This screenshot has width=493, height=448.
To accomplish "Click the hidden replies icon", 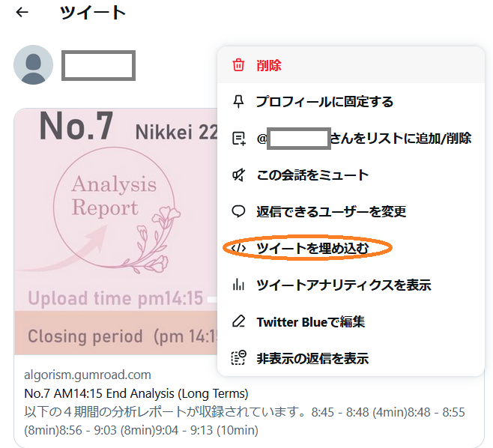I will tap(239, 358).
